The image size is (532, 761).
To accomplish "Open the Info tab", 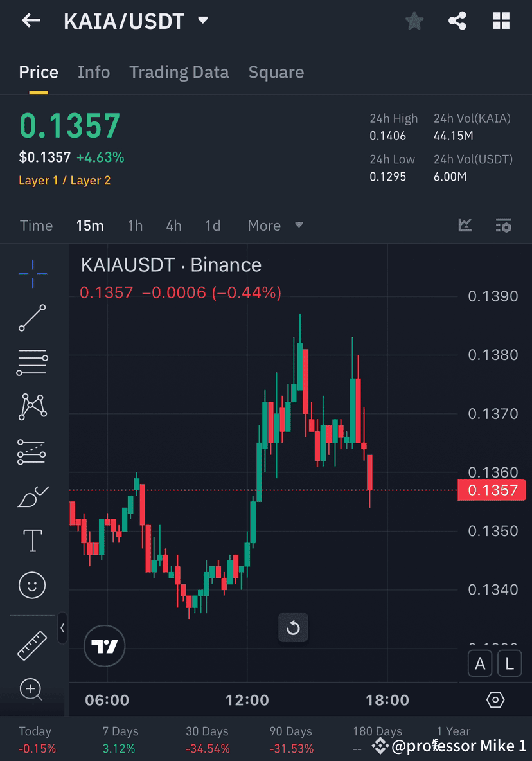I will click(94, 72).
